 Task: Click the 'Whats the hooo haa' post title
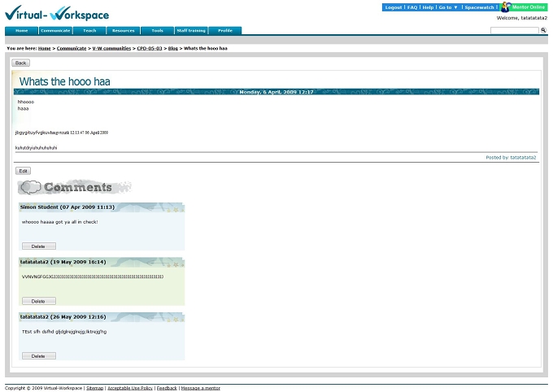click(64, 81)
